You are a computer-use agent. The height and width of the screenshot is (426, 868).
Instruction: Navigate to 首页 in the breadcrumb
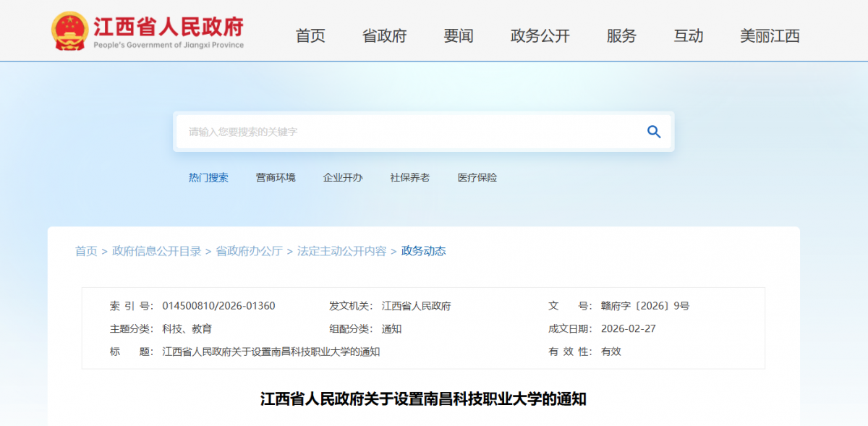point(86,252)
